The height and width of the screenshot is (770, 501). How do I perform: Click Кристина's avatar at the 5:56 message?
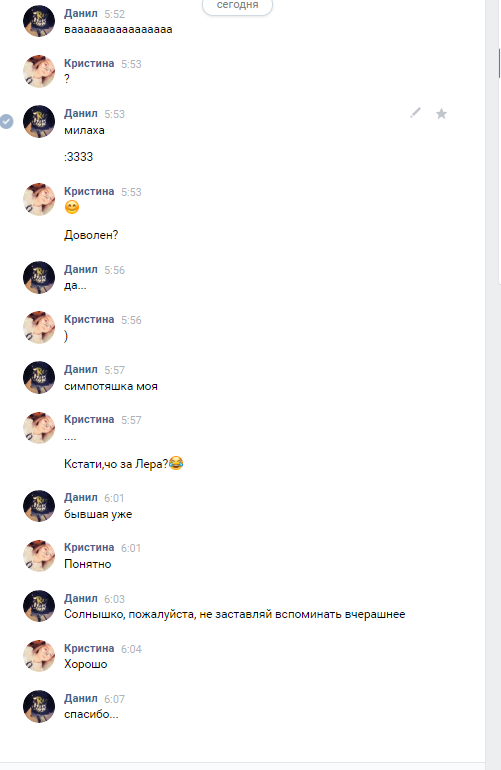click(39, 327)
